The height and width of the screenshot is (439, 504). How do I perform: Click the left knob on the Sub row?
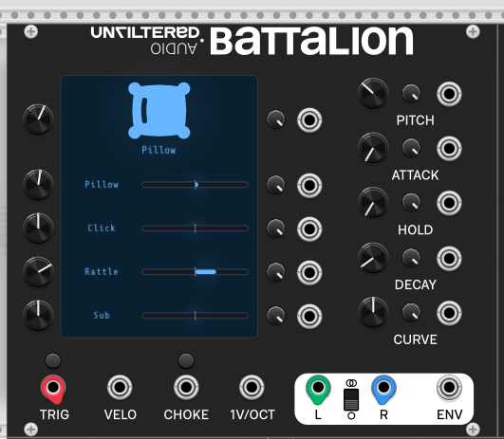point(38,316)
